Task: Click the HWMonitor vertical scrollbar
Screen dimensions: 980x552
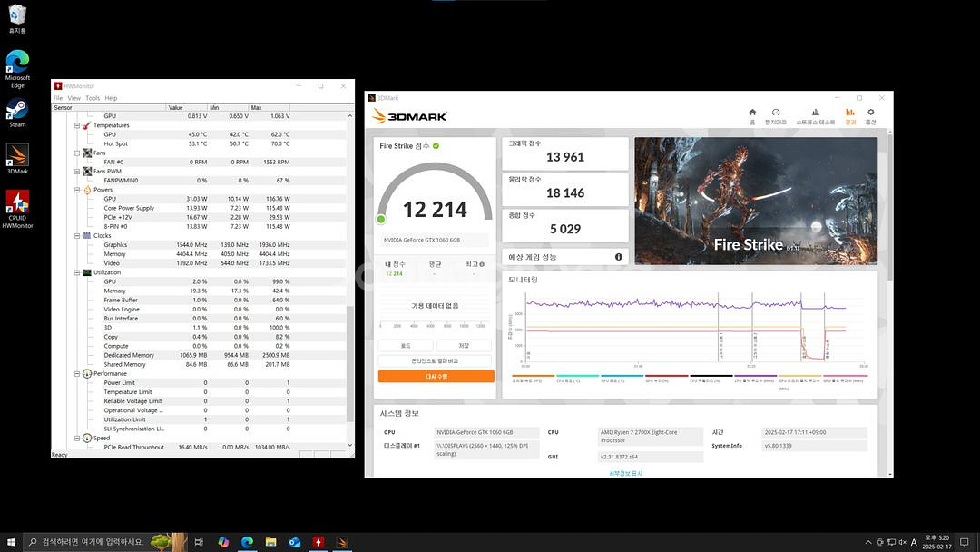Action: point(349,364)
